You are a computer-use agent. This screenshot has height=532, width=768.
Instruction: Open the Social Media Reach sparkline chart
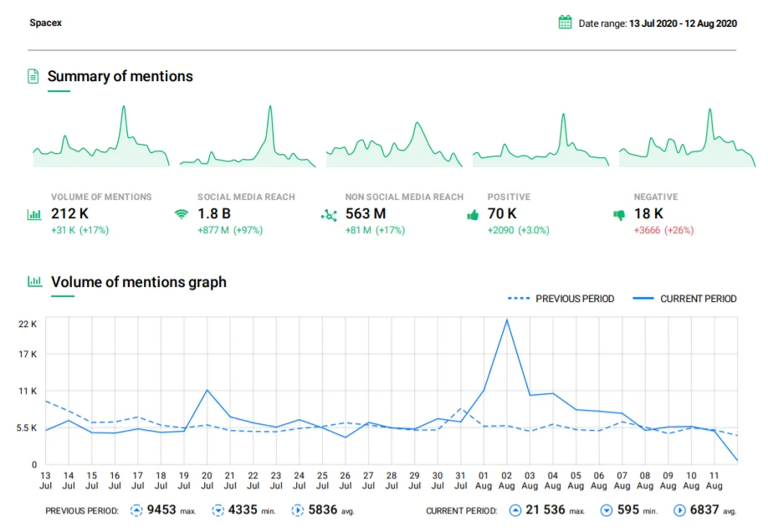click(x=248, y=136)
